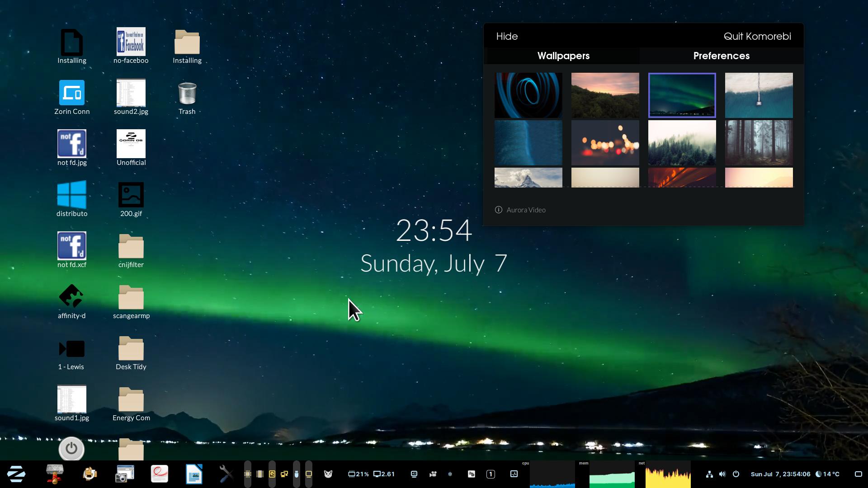Viewport: 868px width, 488px height.
Task: Click the Hide button in the Komorebi panel
Action: pos(507,36)
